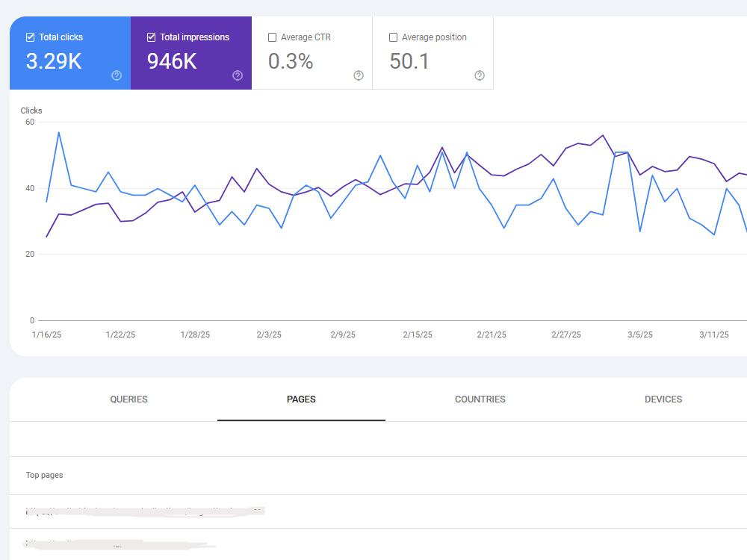
Task: Click the 946K total impressions value
Action: (172, 61)
